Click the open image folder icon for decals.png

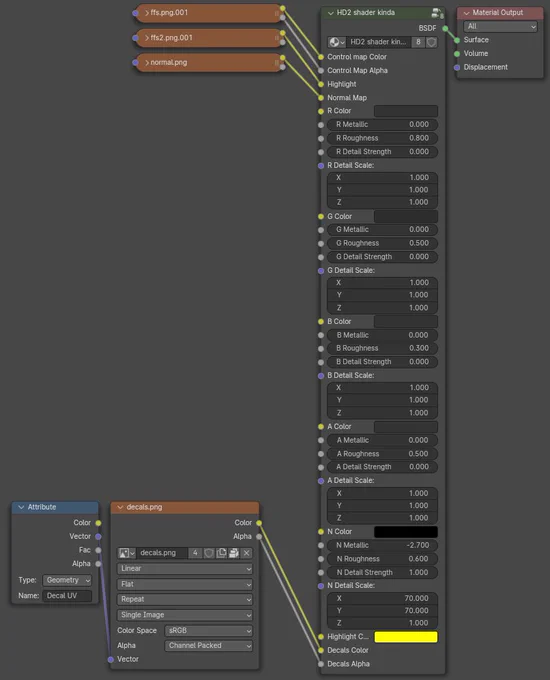pos(234,553)
